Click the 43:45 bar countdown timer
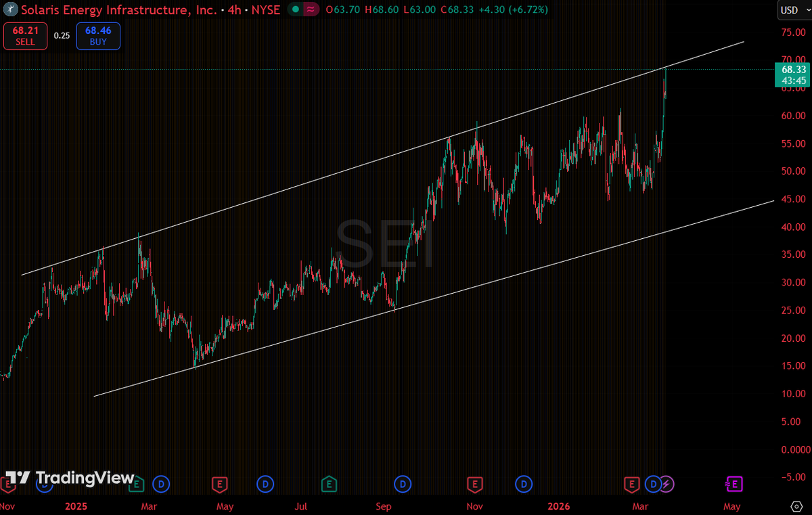Viewport: 812px width, 515px height. click(x=793, y=81)
